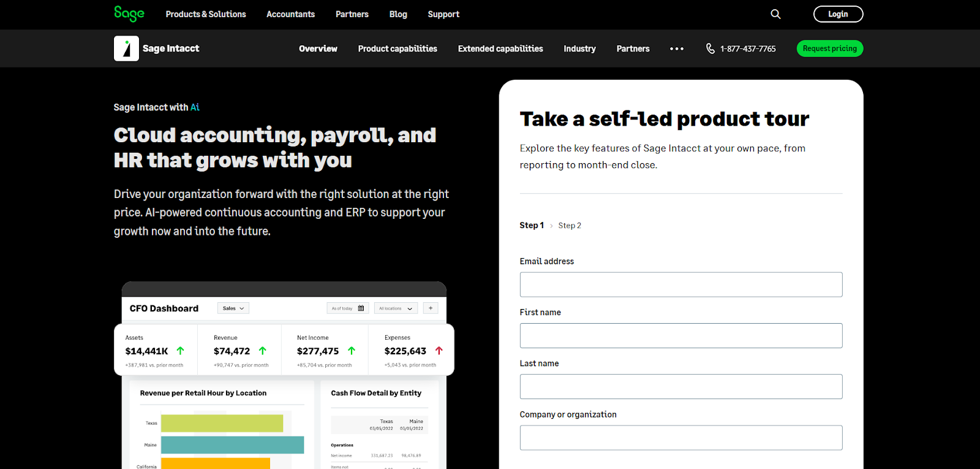Click Step 2 in the form progress
This screenshot has height=469, width=980.
[x=570, y=226]
